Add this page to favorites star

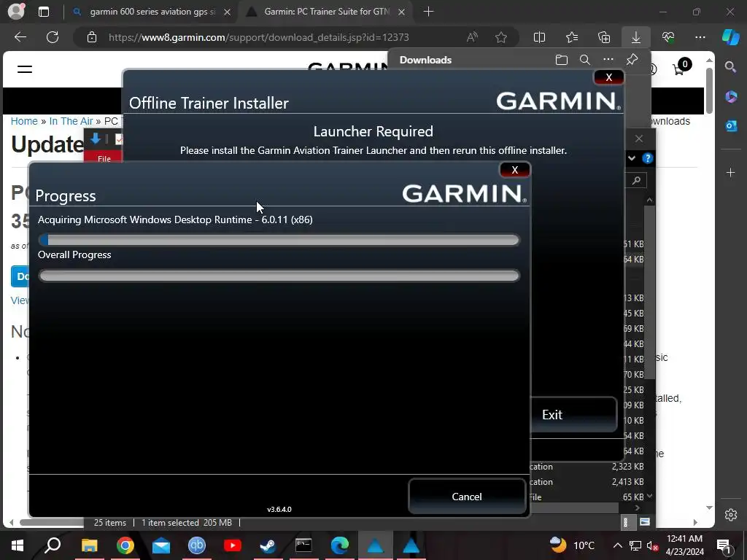click(500, 37)
